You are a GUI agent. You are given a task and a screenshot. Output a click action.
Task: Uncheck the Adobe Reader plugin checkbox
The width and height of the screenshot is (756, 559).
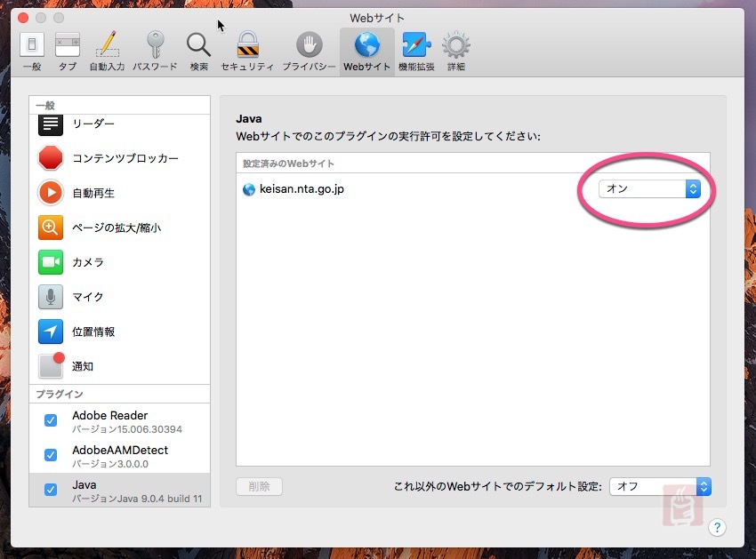[51, 420]
